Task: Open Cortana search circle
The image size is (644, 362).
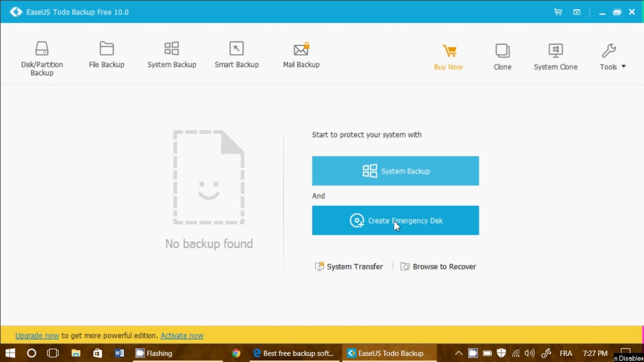Action: pyautogui.click(x=31, y=353)
